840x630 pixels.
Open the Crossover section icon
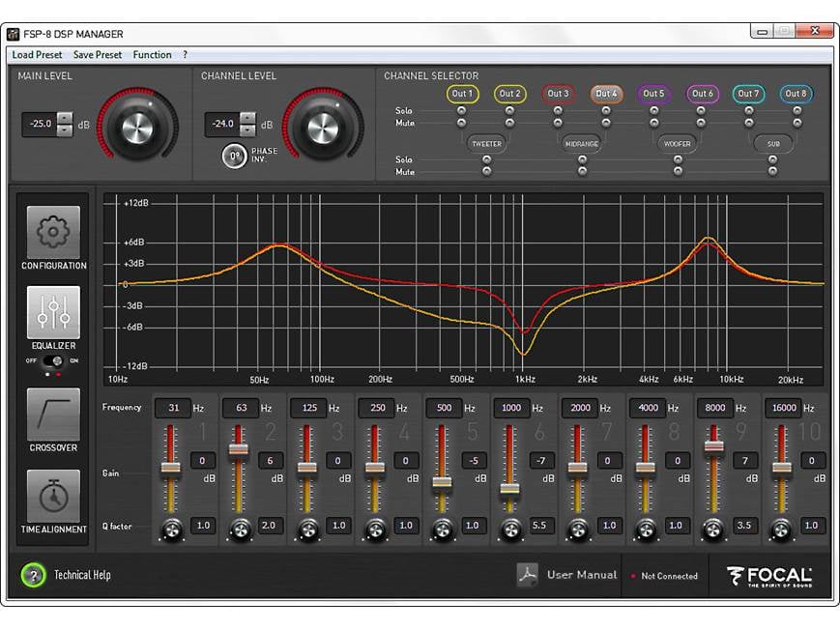[53, 415]
